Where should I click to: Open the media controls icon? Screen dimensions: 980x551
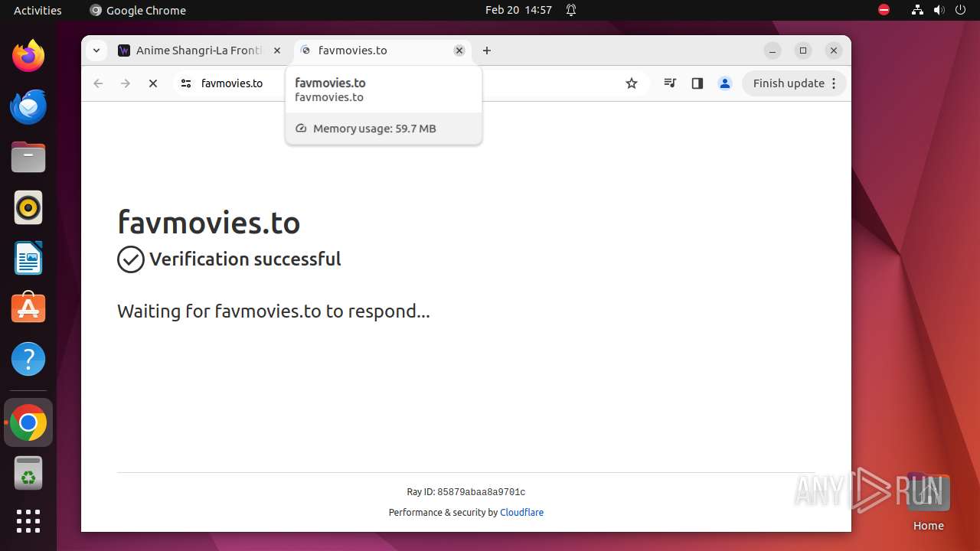pos(670,83)
